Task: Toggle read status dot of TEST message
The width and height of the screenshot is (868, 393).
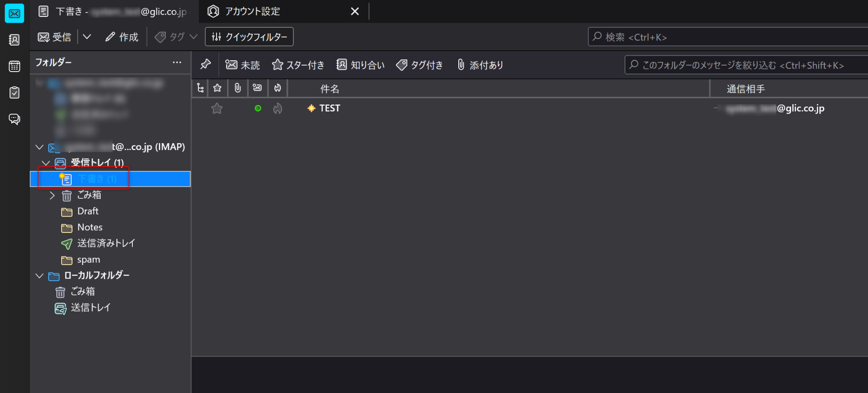Action: [x=258, y=108]
